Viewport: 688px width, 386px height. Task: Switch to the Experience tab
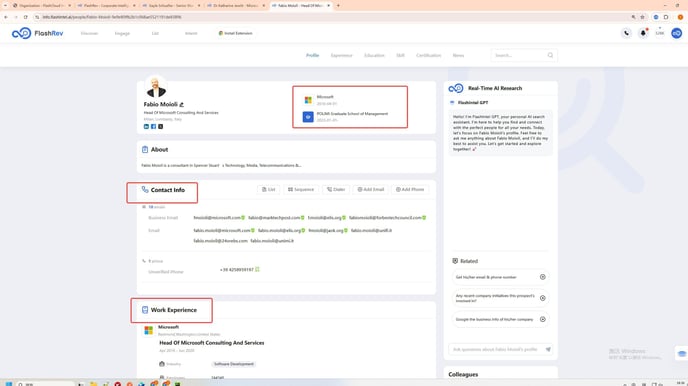[x=341, y=55]
